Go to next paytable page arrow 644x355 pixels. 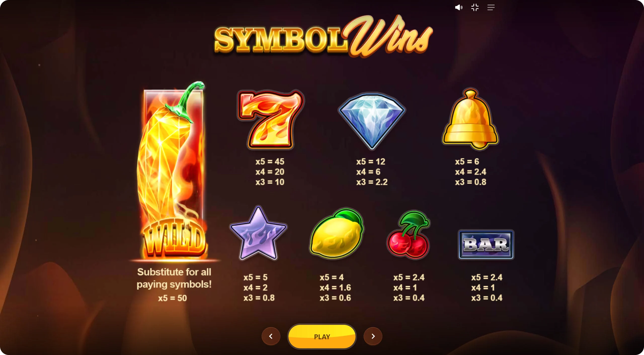pyautogui.click(x=373, y=336)
